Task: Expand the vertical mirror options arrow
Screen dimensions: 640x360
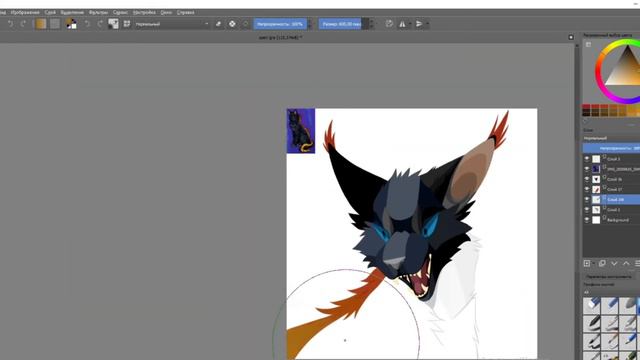Action: [x=427, y=24]
